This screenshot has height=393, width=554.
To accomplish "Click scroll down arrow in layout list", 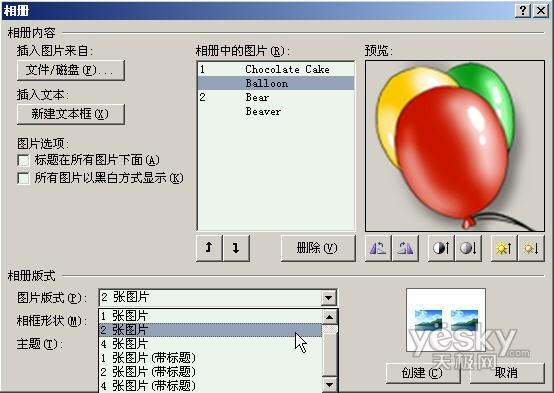I will pyautogui.click(x=330, y=385).
